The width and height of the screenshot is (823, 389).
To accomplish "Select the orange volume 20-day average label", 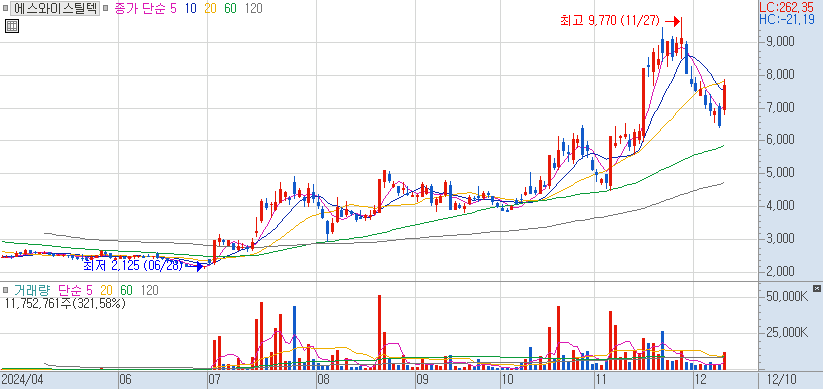I will (x=107, y=290).
